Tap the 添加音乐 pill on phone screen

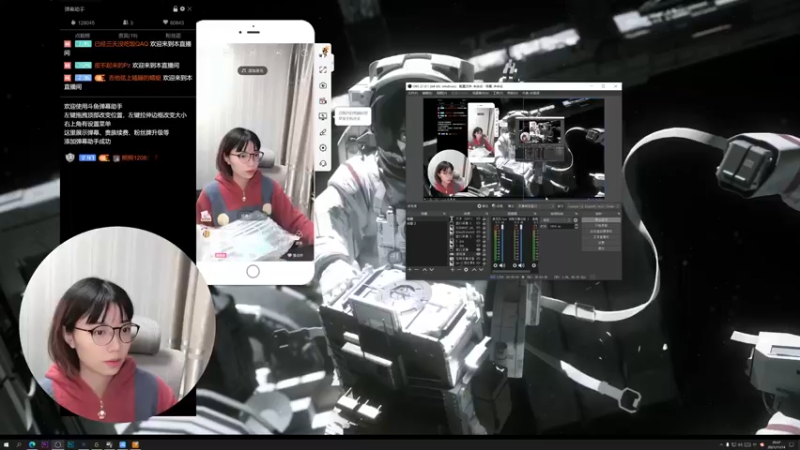[x=253, y=70]
